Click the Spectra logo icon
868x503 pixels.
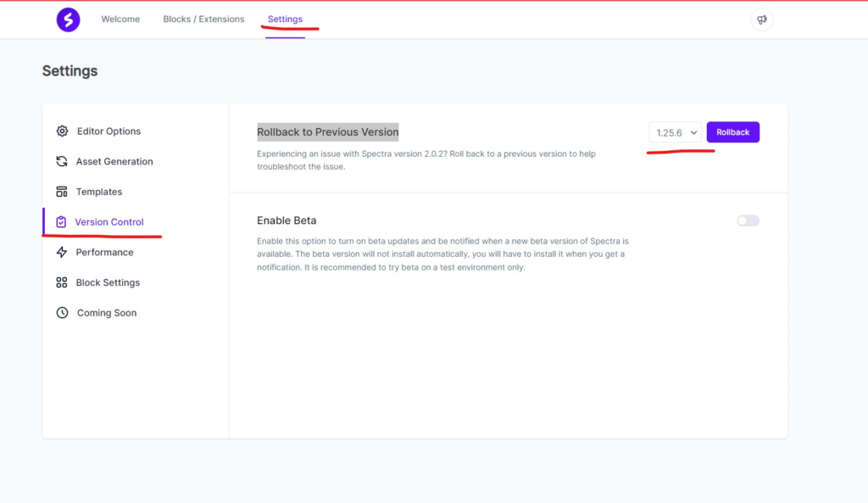[x=68, y=20]
